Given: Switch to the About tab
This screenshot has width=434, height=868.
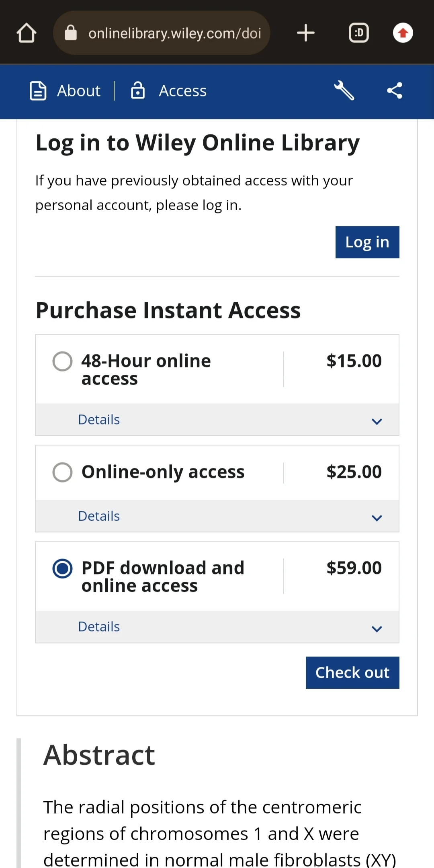Looking at the screenshot, I should 79,91.
